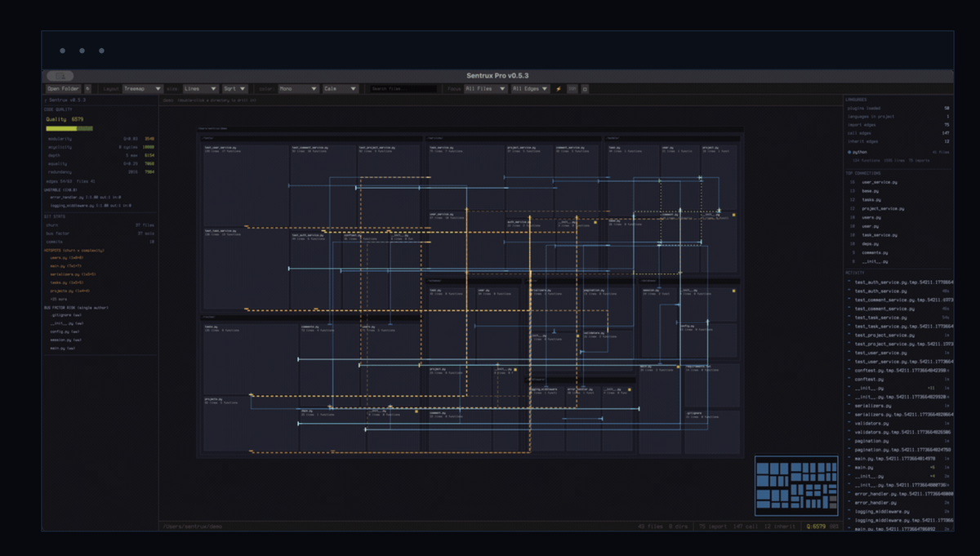
Task: Click the minimap thumbnail in canvas corner
Action: (x=796, y=485)
